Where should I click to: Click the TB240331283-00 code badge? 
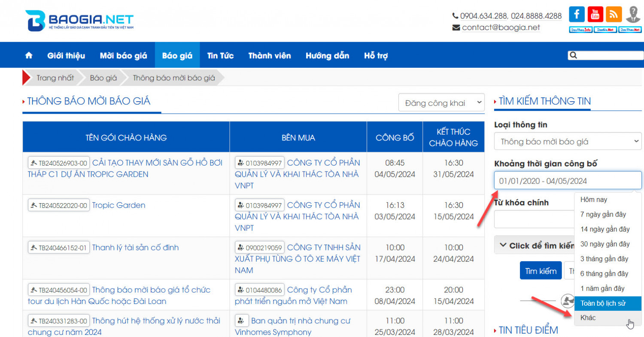coord(59,321)
